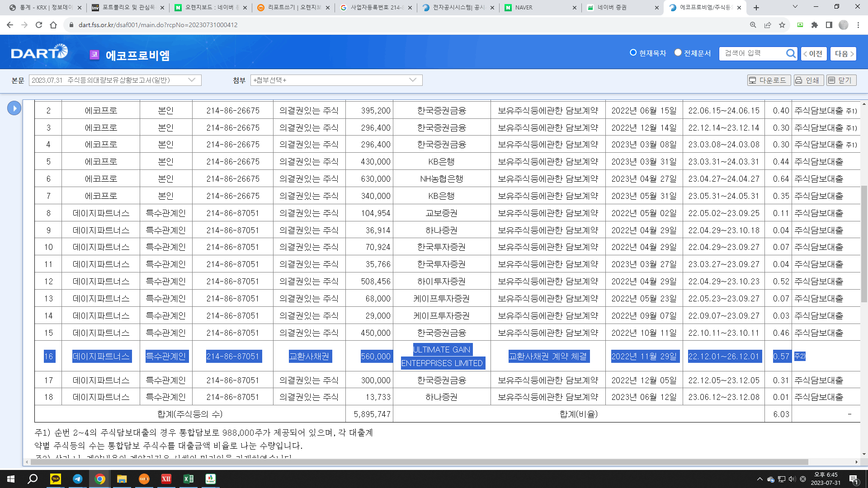Image resolution: width=868 pixels, height=488 pixels.
Task: Click 2022년 11월 29일 date cell
Action: [x=644, y=356]
